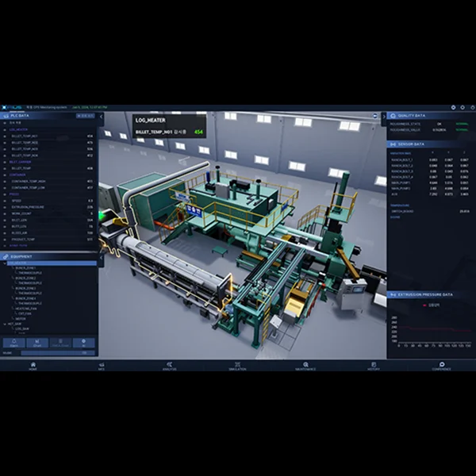Click the ROUGHNESS_VALUE row in quality data
This screenshot has height=476, width=476.
click(429, 129)
